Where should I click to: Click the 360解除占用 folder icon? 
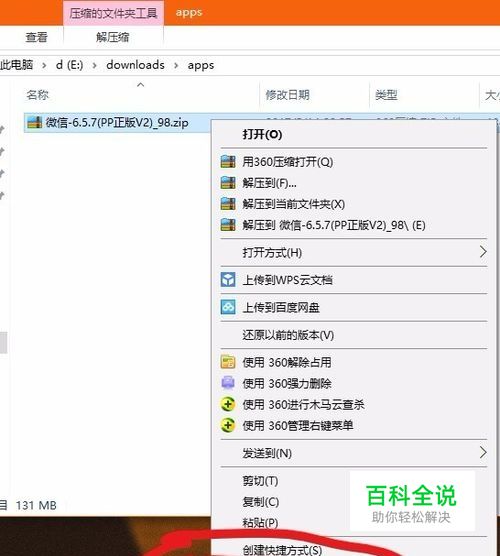pyautogui.click(x=228, y=362)
